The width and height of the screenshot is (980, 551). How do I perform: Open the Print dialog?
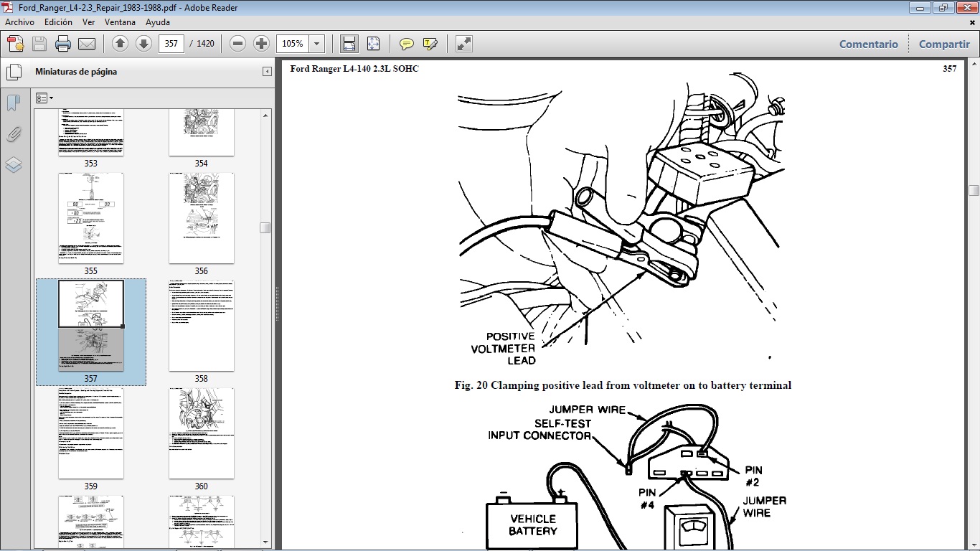pos(64,43)
